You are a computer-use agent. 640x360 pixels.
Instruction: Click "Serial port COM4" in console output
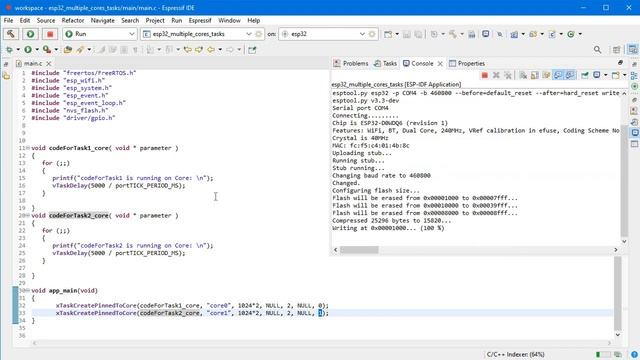click(x=360, y=108)
